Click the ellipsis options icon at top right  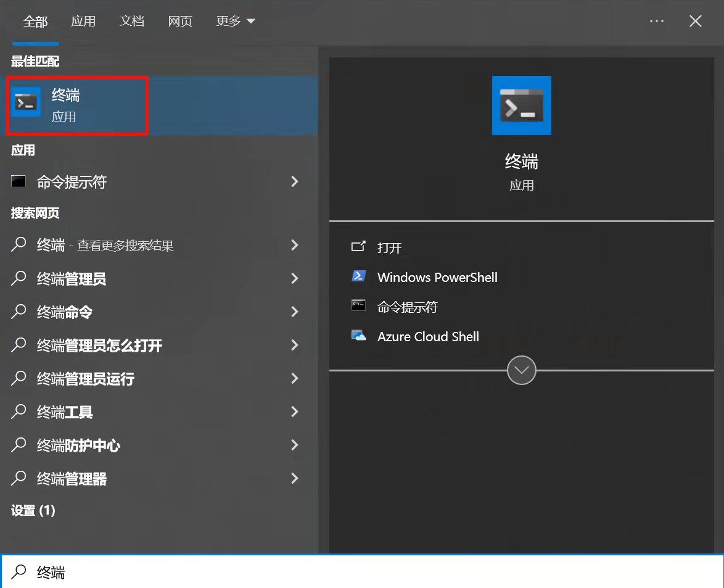coord(656,20)
